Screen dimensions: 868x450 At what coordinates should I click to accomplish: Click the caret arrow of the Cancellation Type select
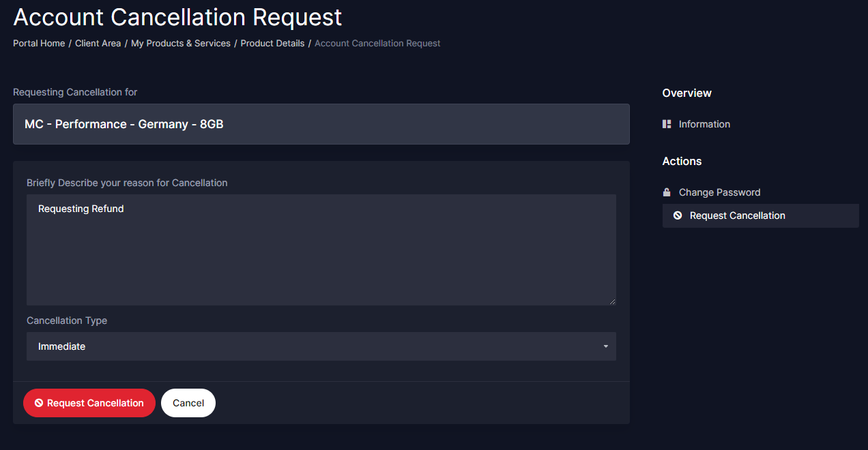[605, 346]
